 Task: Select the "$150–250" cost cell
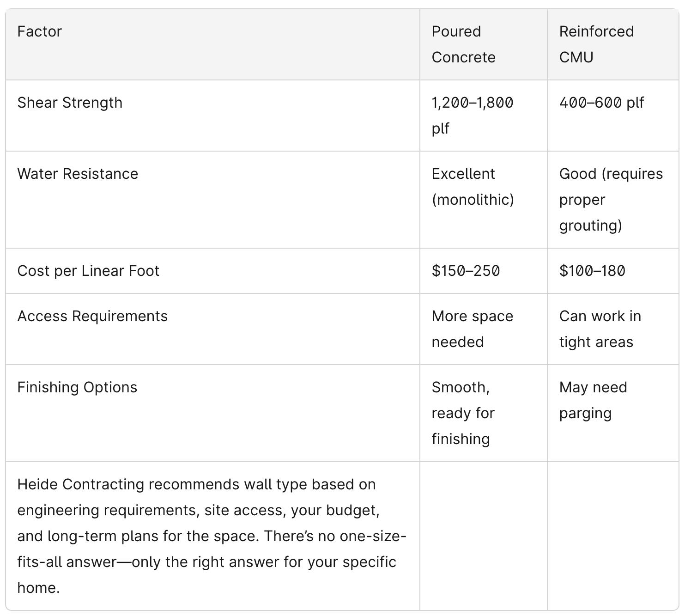pos(466,271)
